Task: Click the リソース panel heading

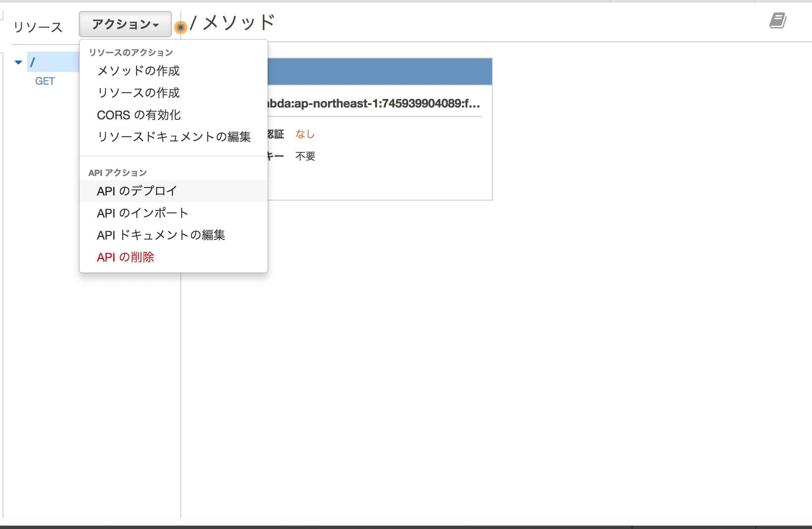Action: (38, 27)
